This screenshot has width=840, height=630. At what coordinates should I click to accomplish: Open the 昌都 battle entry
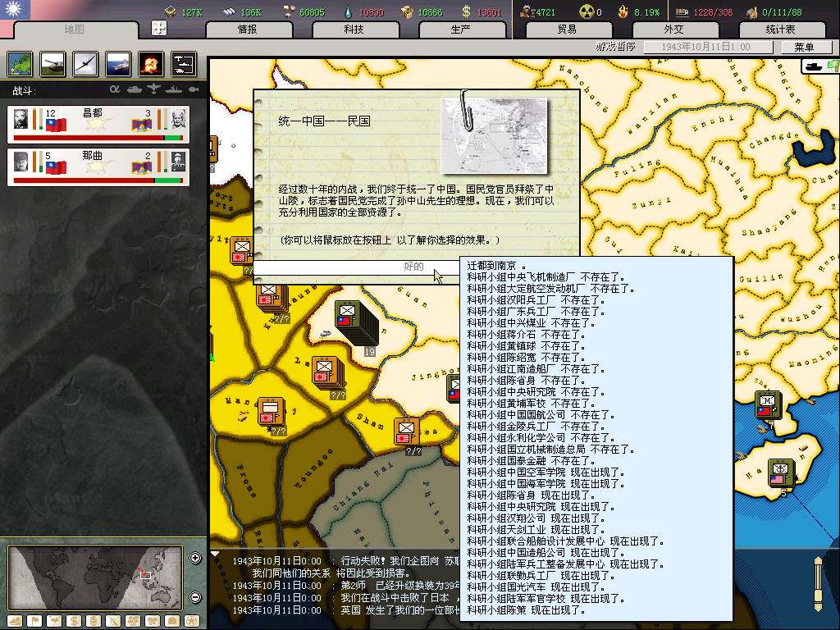[x=98, y=125]
